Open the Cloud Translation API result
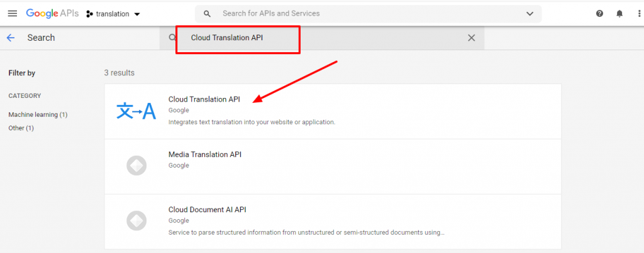The height and width of the screenshot is (253, 644). 333,112
